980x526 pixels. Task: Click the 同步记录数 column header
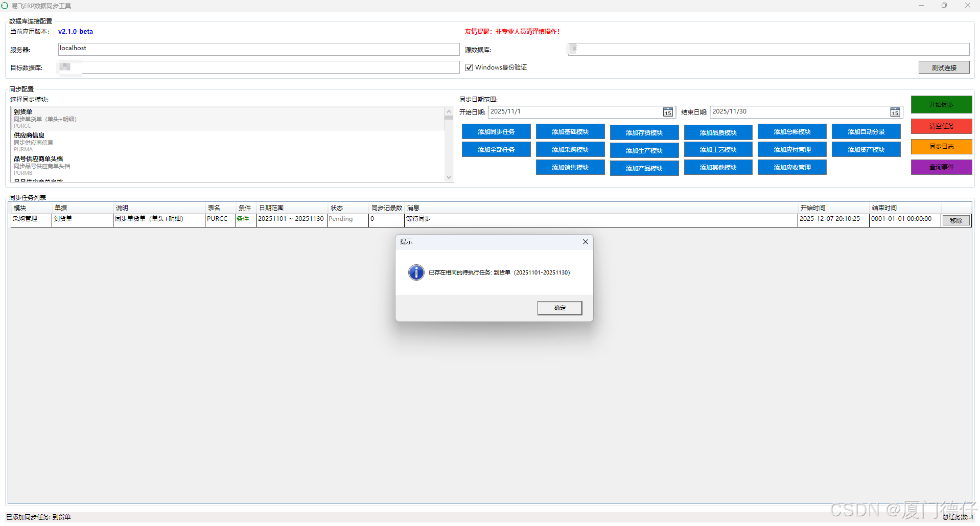tap(386, 208)
